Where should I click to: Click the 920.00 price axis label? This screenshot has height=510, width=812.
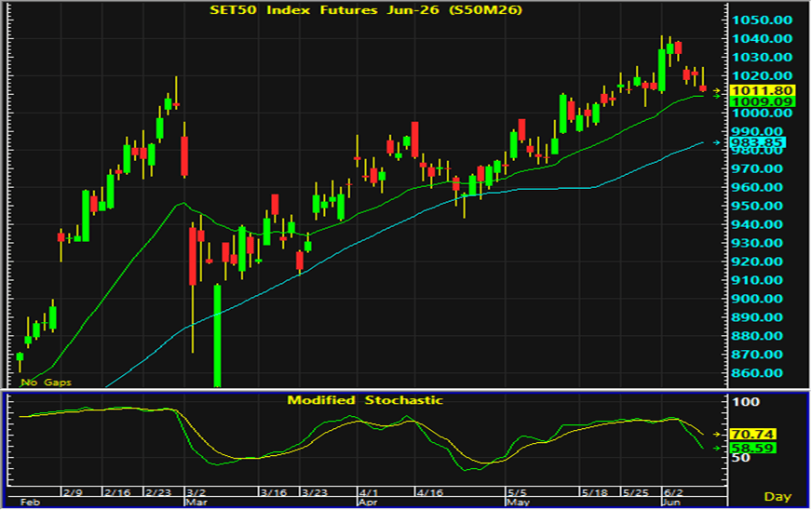point(758,262)
